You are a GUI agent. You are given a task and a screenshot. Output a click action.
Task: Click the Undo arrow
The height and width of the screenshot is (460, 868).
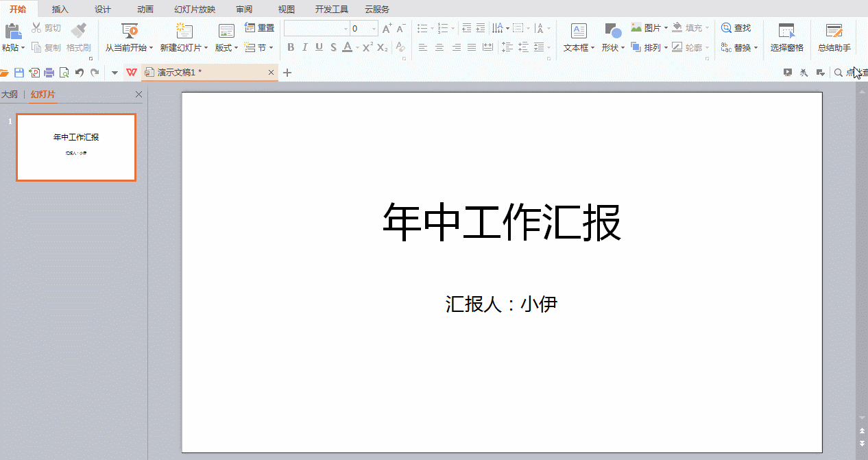[80, 73]
